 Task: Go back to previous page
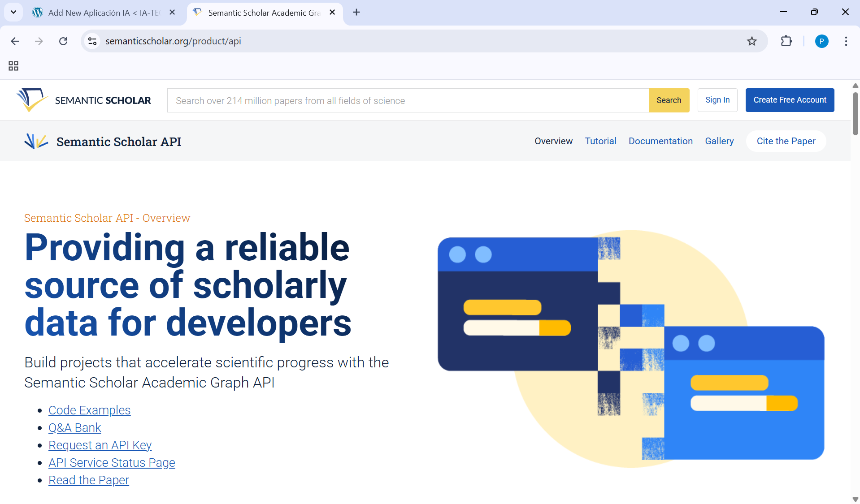coord(15,41)
